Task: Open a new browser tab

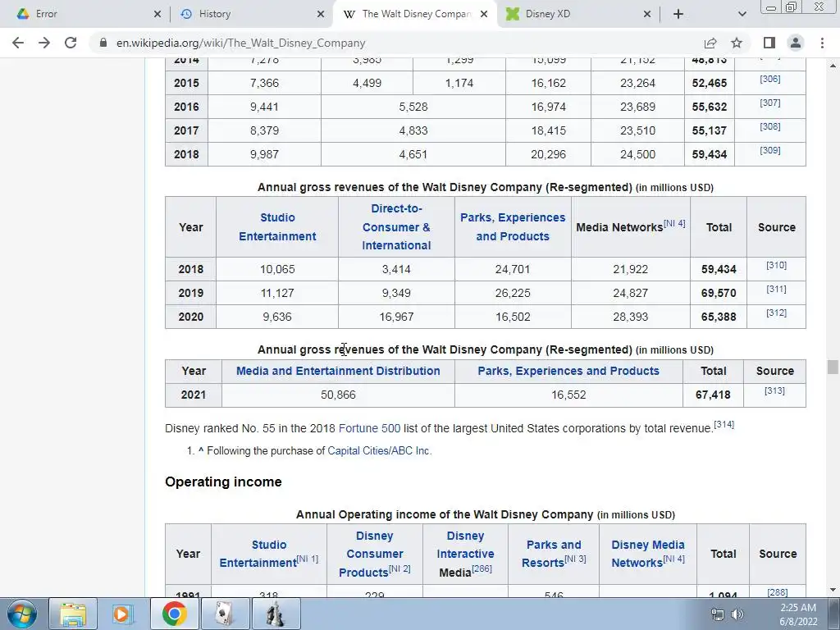Action: [x=678, y=14]
